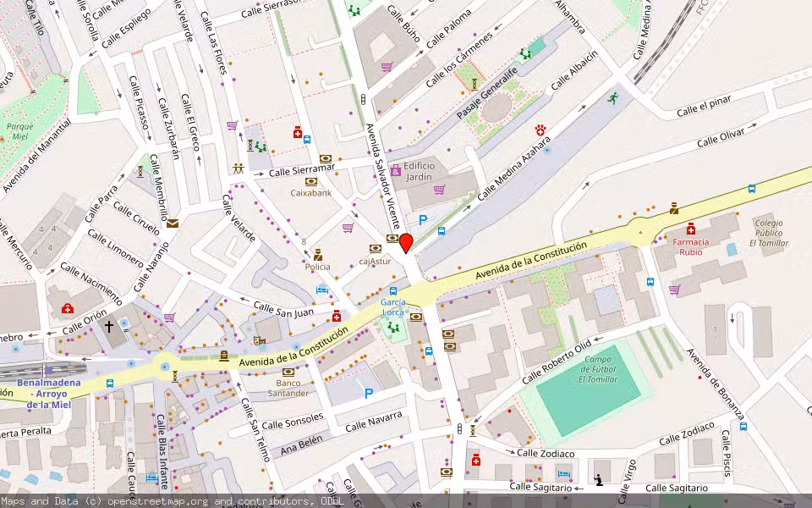
Task: Click the red veterinary paw icon
Action: pos(540,130)
